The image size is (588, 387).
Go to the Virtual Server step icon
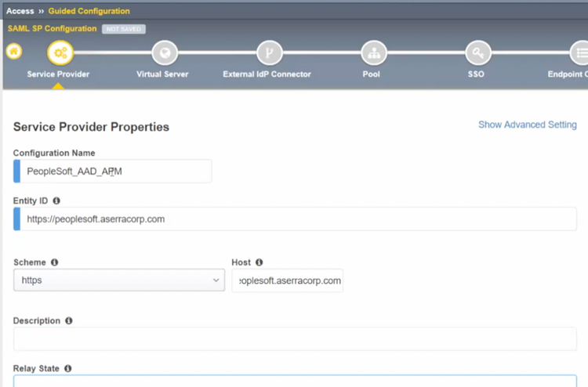165,52
